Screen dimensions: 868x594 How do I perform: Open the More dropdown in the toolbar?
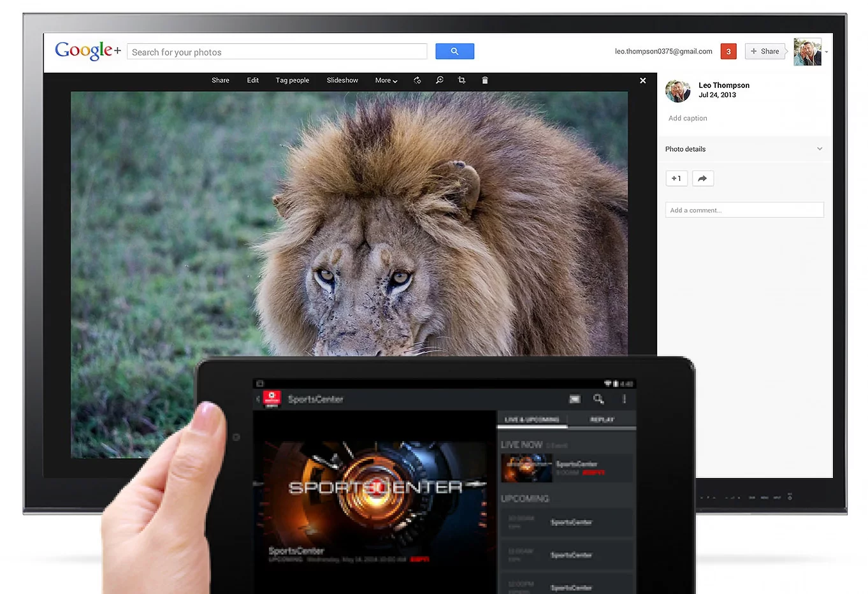[385, 80]
